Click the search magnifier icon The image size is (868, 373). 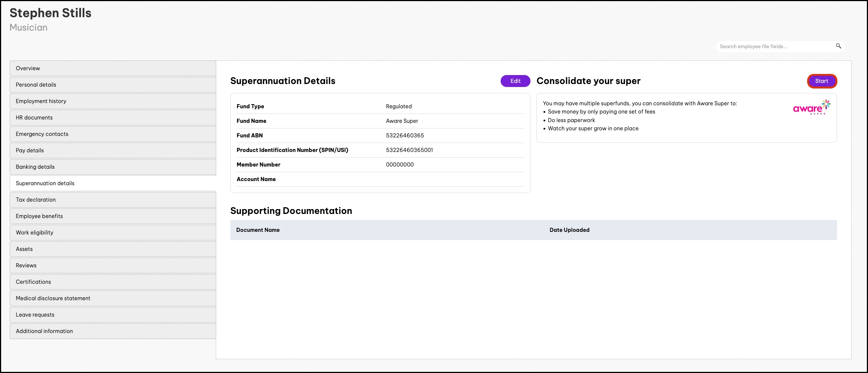pyautogui.click(x=838, y=46)
